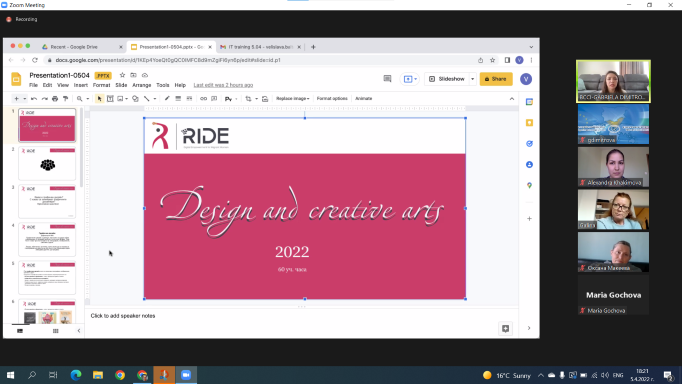682x384 pixels.
Task: Set border dash style
Action: click(189, 99)
